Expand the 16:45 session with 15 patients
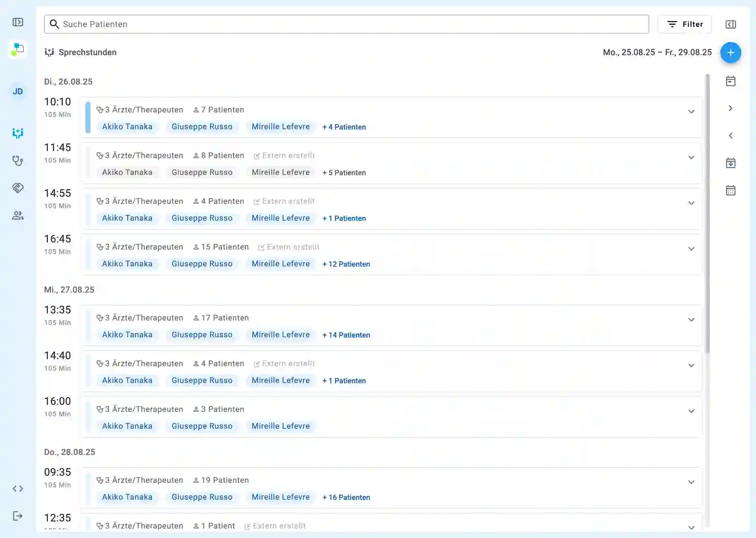Screen dimensions: 756x538 (x=691, y=249)
